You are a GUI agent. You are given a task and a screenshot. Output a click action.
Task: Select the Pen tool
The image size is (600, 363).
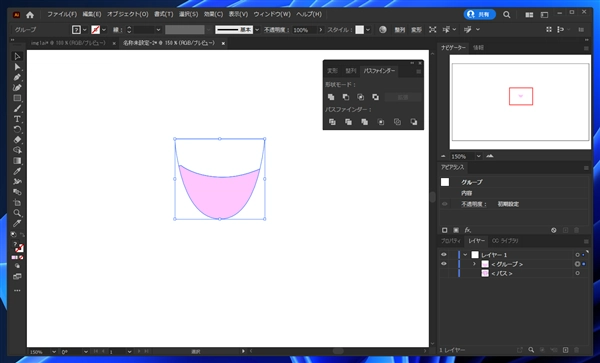(17, 77)
